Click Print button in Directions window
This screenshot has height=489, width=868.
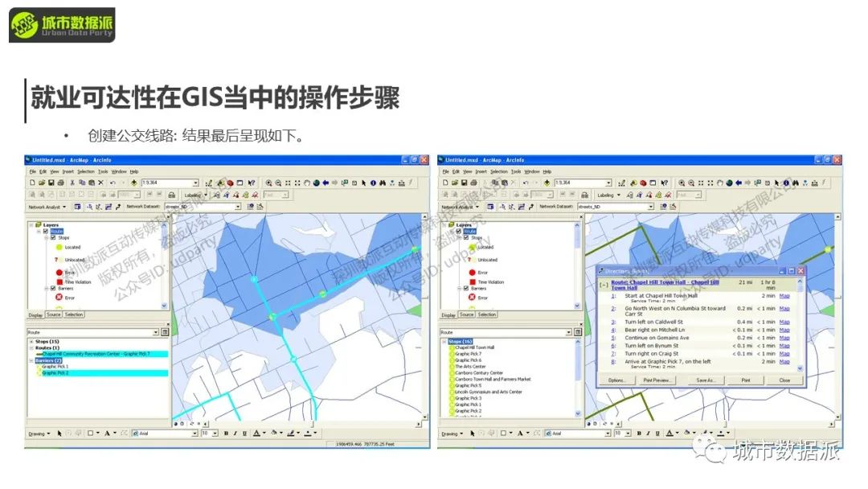point(746,380)
